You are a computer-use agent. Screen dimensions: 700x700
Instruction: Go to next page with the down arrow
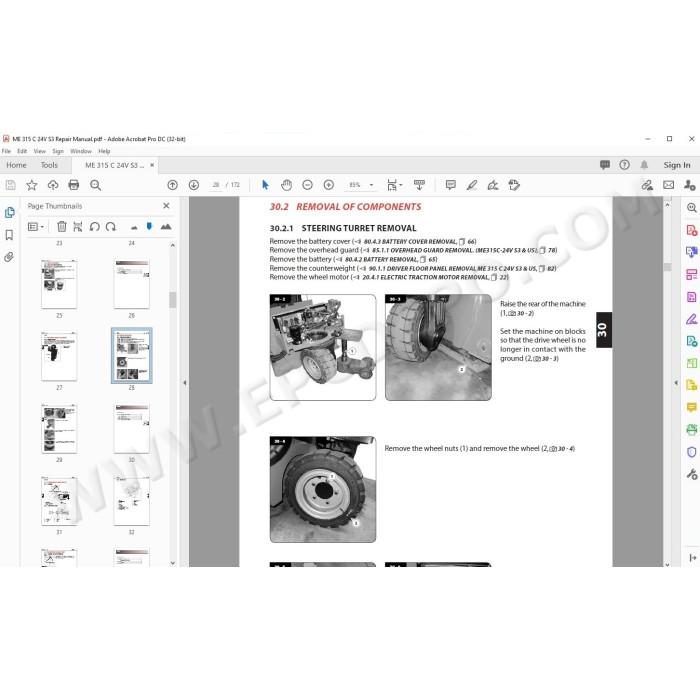pos(194,185)
